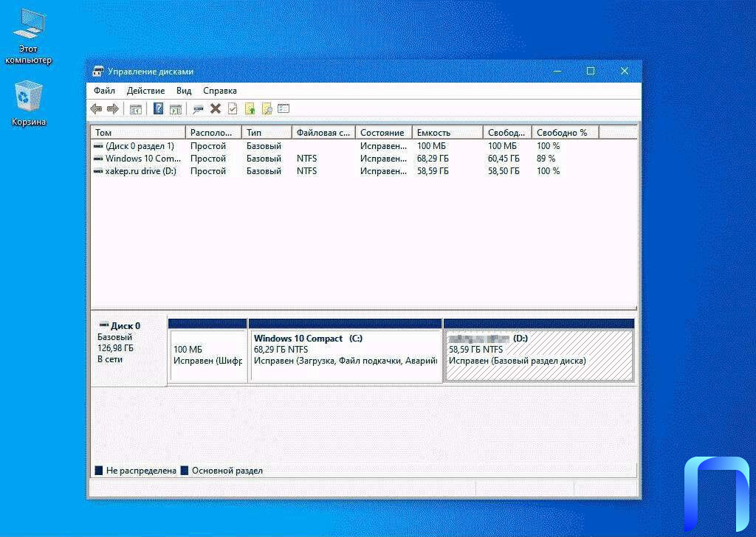Open Help via the blue question-mark icon
Screen dimensions: 756x537
point(158,109)
